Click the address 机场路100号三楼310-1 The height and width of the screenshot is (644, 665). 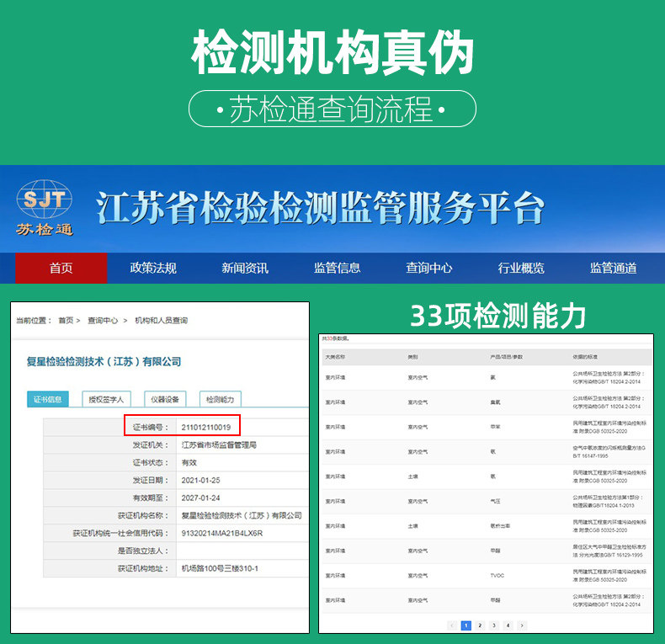click(x=220, y=568)
